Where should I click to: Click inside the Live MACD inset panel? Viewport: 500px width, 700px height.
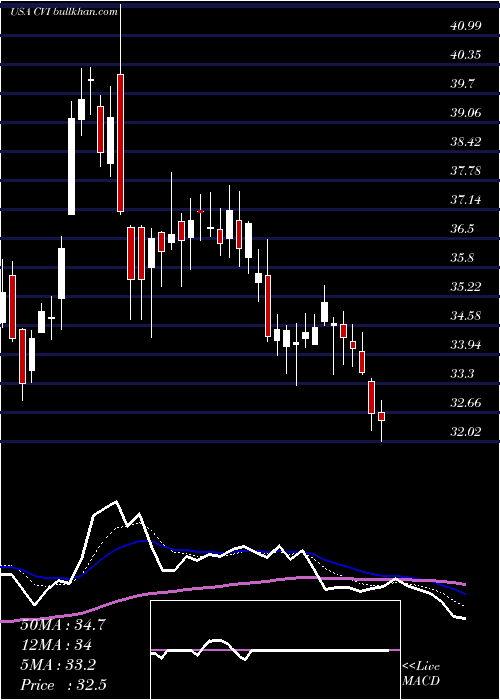pyautogui.click(x=275, y=650)
